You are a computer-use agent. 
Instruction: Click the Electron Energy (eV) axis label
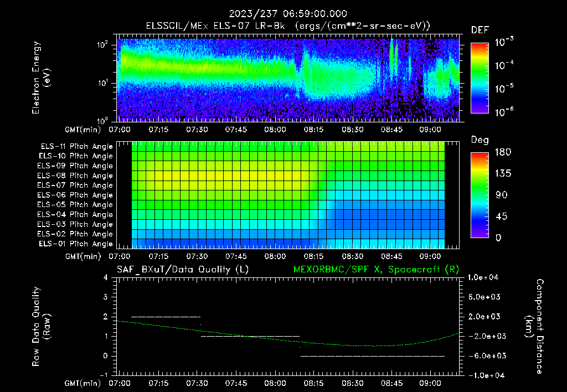click(41, 78)
